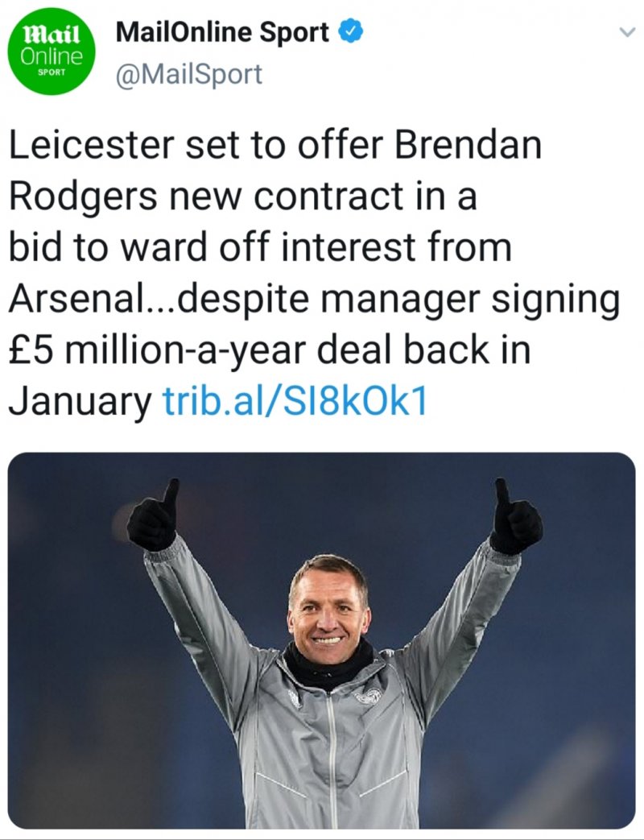Click the word "January" in the tweet
644x840 pixels.
click(80, 401)
